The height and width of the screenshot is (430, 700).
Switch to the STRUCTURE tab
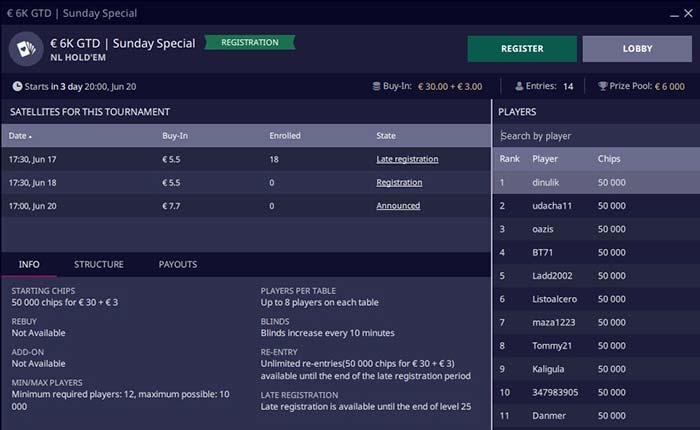tap(99, 264)
